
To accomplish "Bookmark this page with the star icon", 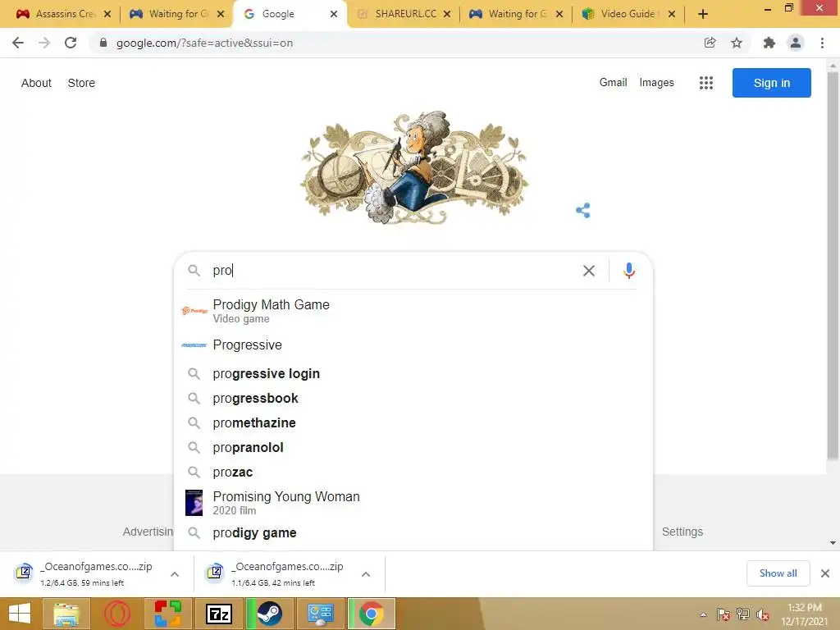I will pos(737,43).
